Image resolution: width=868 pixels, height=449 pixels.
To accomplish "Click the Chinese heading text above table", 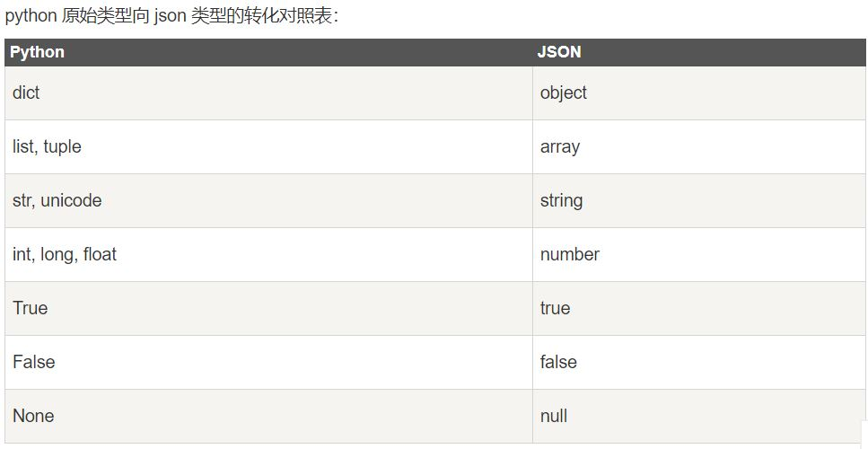I will [171, 15].
